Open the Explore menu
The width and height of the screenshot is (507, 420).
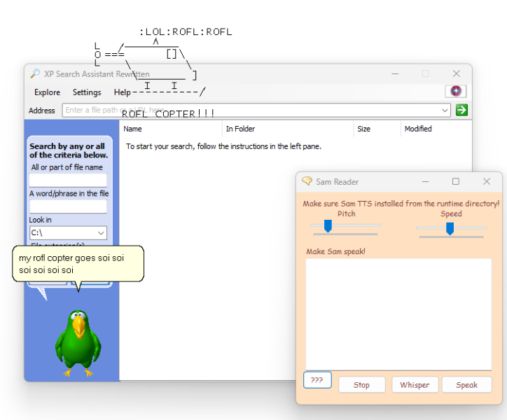[47, 92]
